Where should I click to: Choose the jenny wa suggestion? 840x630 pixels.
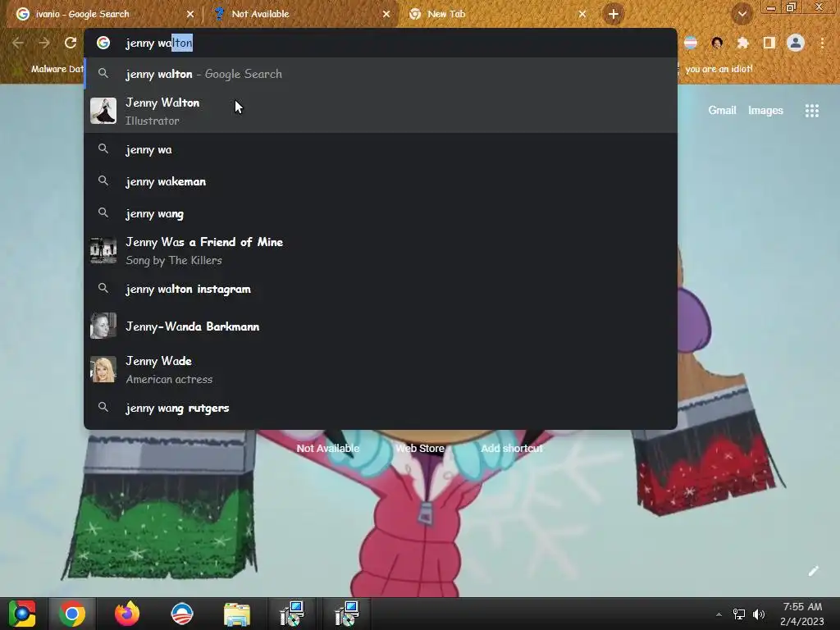(381, 149)
